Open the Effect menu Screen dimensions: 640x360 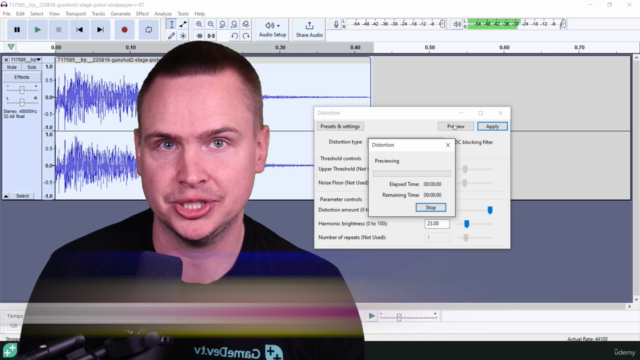pos(142,13)
